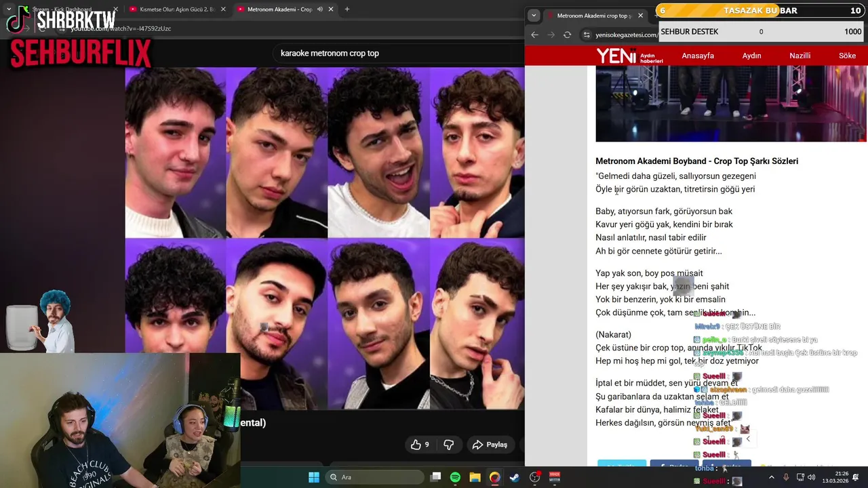Open the Aydın menu item
This screenshot has width=868, height=488.
[x=751, y=56]
